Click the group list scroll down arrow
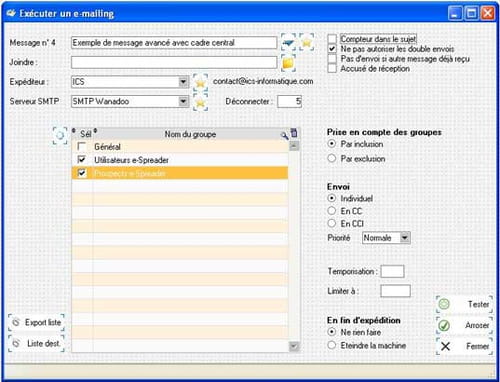500x382 pixels. pos(294,346)
